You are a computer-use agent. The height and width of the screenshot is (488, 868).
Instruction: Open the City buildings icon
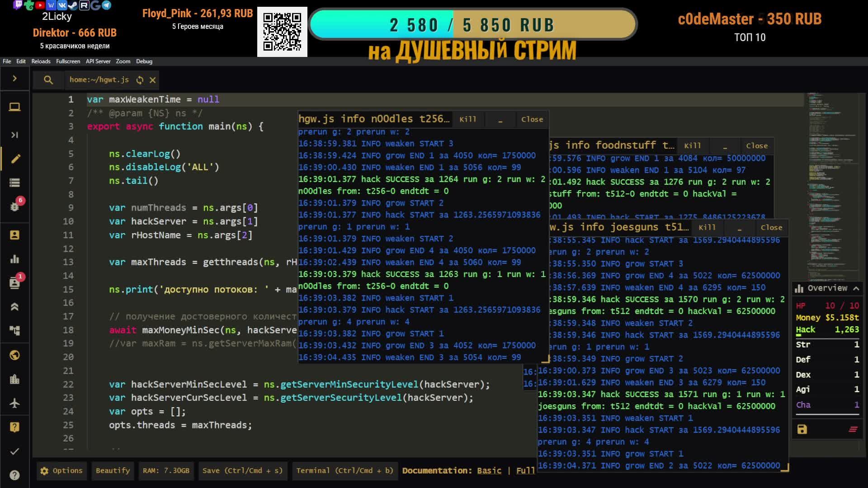click(14, 379)
